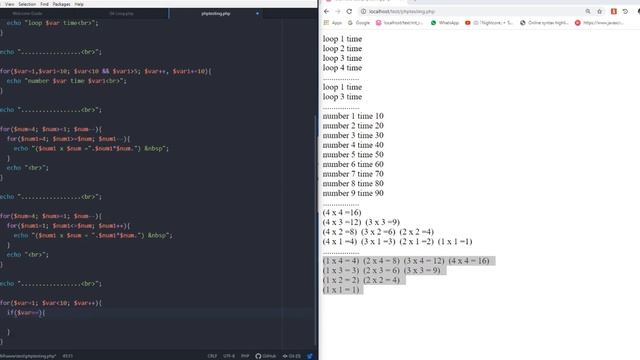Open the Packages menu in Atom
The image size is (640, 360).
pos(62,4)
